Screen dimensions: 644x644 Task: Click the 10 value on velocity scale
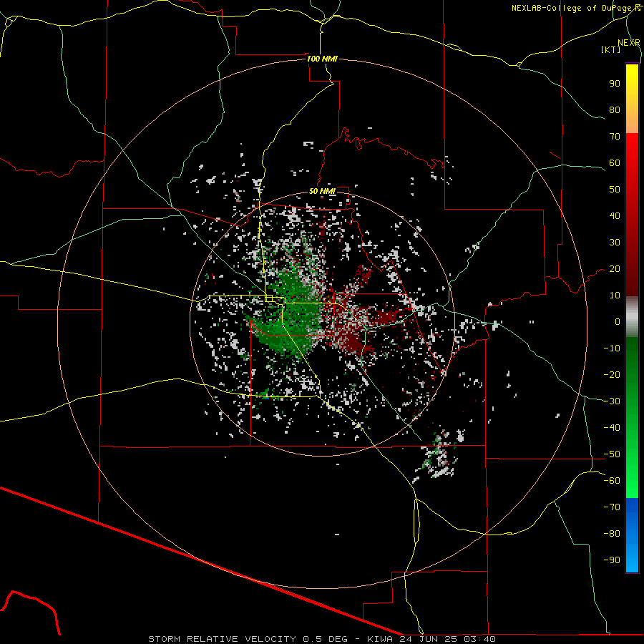[x=615, y=296]
